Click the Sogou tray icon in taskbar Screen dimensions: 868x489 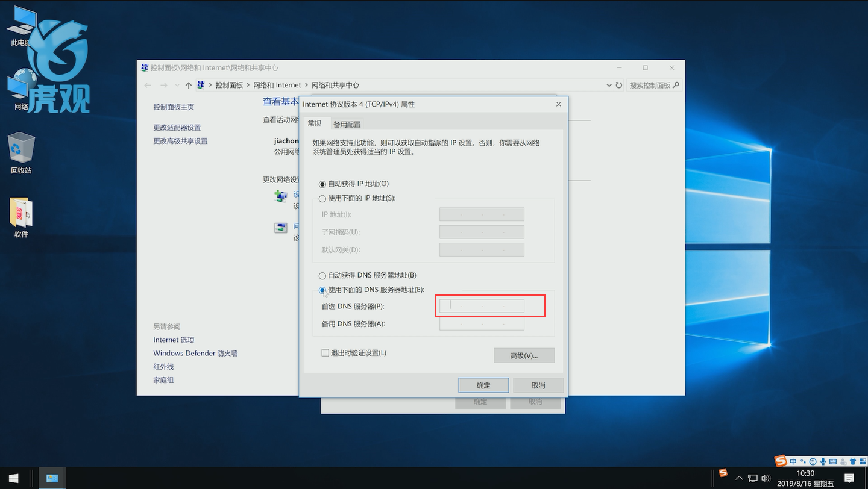pos(723,473)
